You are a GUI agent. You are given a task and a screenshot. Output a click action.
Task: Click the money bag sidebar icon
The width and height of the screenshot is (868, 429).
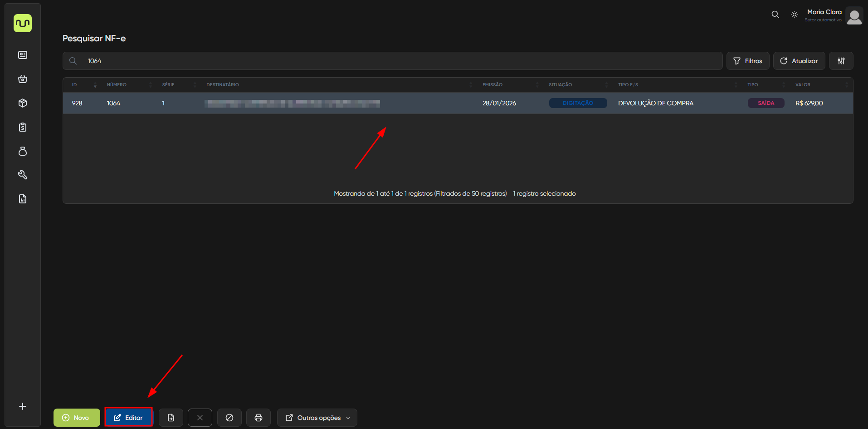pyautogui.click(x=23, y=151)
